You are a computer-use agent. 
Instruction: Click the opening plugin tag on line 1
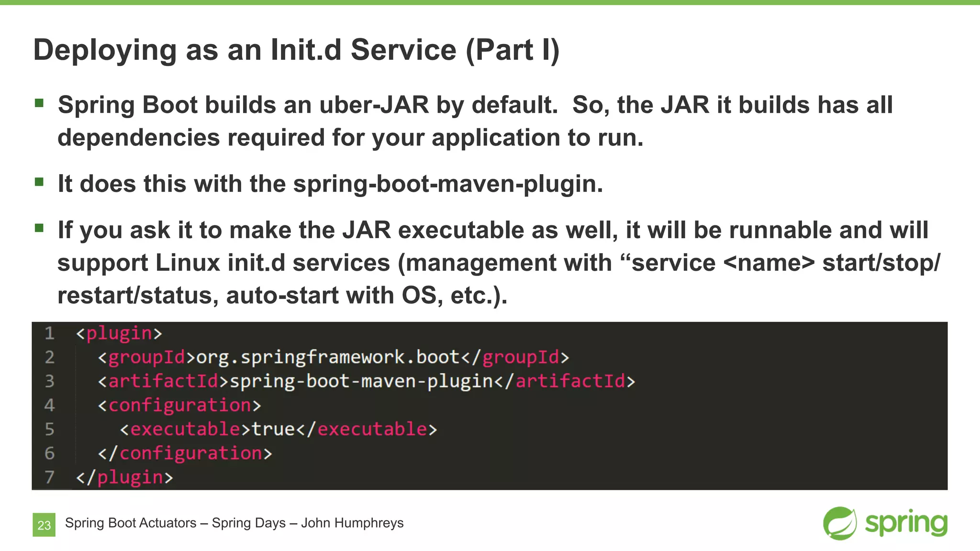[x=119, y=333]
